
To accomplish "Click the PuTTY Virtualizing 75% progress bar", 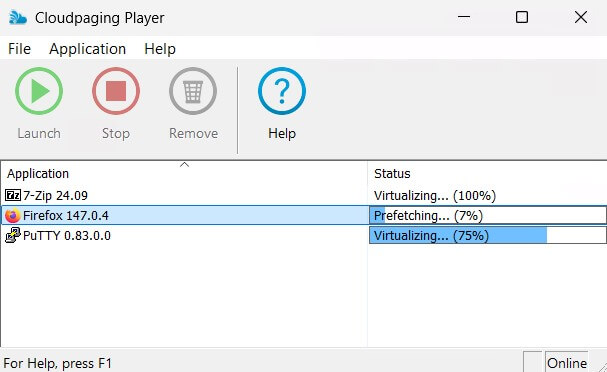I will click(488, 235).
